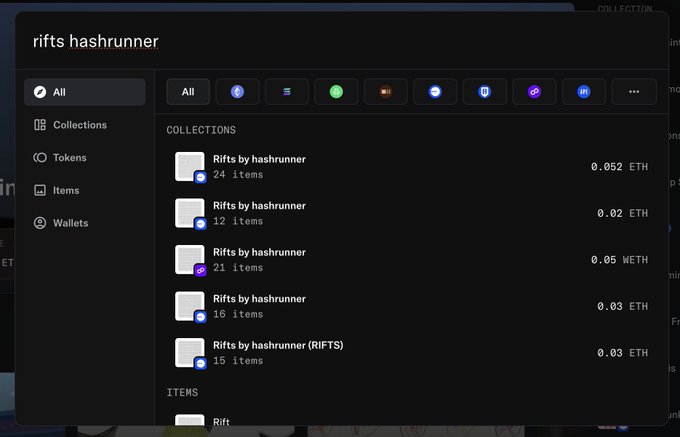This screenshot has height=437, width=680.
Task: Click the COLLECTIONS section heading
Action: click(201, 130)
